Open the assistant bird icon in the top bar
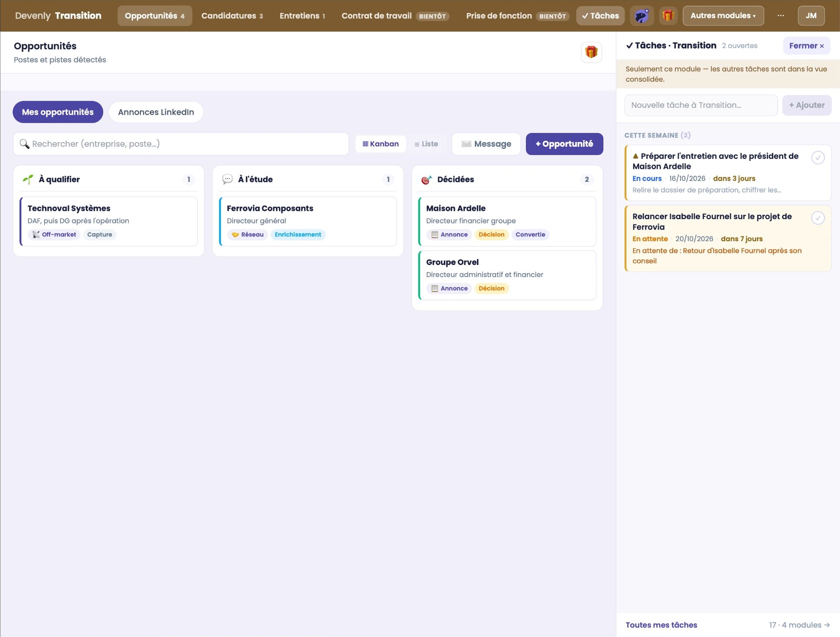Image resolution: width=840 pixels, height=637 pixels. coord(642,16)
